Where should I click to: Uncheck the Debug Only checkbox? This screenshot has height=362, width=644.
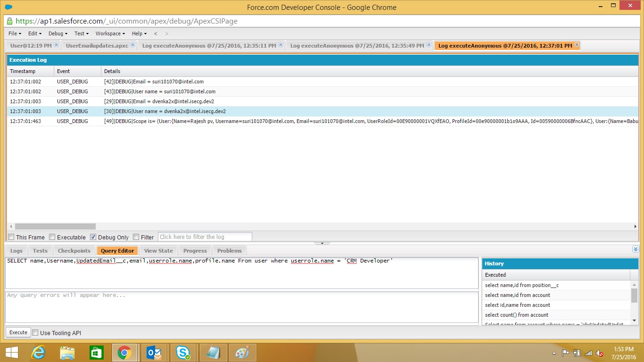pyautogui.click(x=93, y=237)
